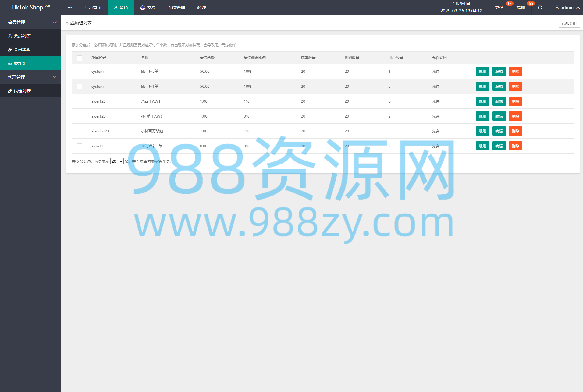Switch to the 系统管理 top menu
Image resolution: width=583 pixels, height=392 pixels.
[x=176, y=8]
